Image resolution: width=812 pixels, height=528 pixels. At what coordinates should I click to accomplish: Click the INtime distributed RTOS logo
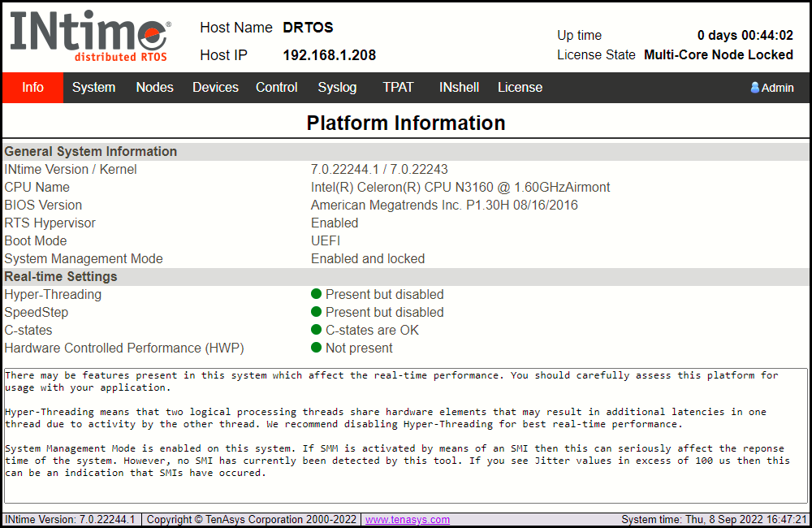pyautogui.click(x=89, y=37)
